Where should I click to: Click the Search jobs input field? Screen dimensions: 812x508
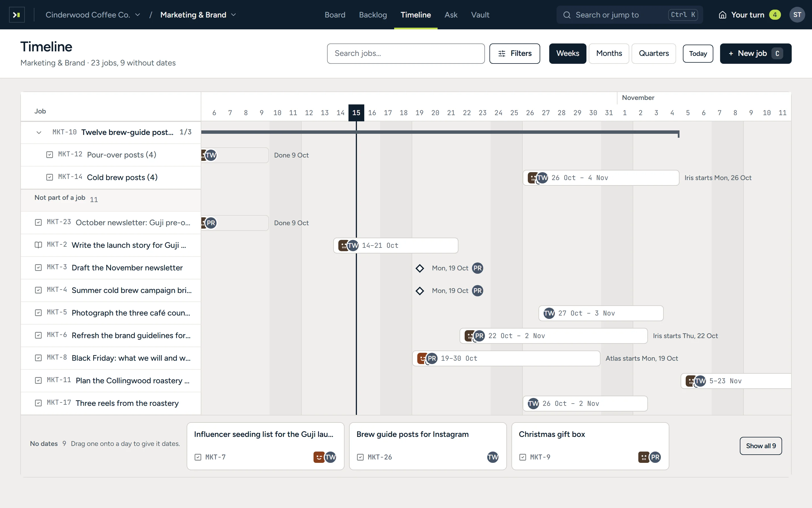pyautogui.click(x=405, y=53)
